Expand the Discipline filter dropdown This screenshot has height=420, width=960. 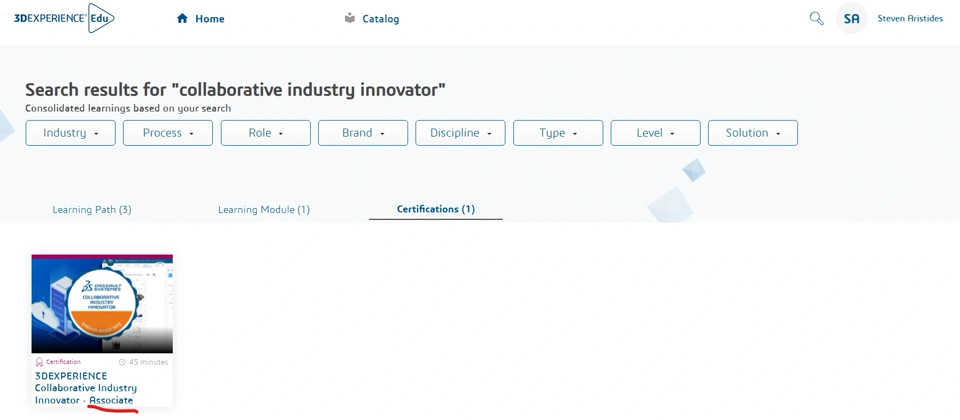coord(460,133)
